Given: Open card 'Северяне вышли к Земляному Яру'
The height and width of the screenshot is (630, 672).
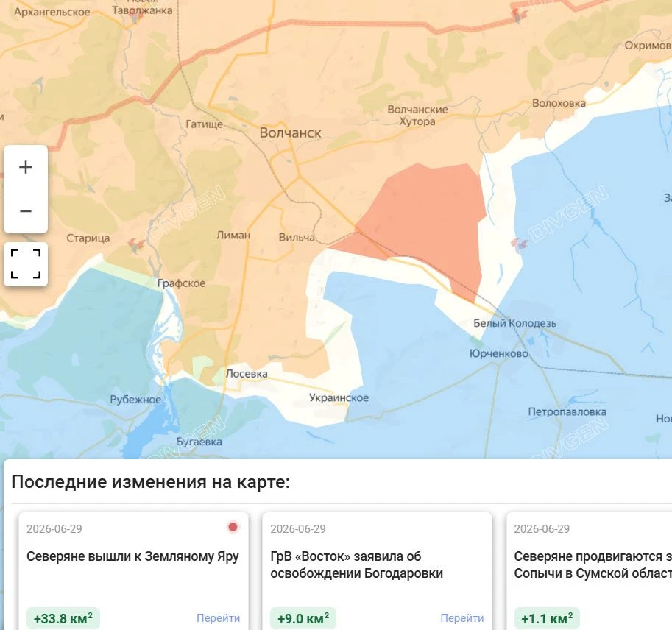Looking at the screenshot, I should 133,570.
